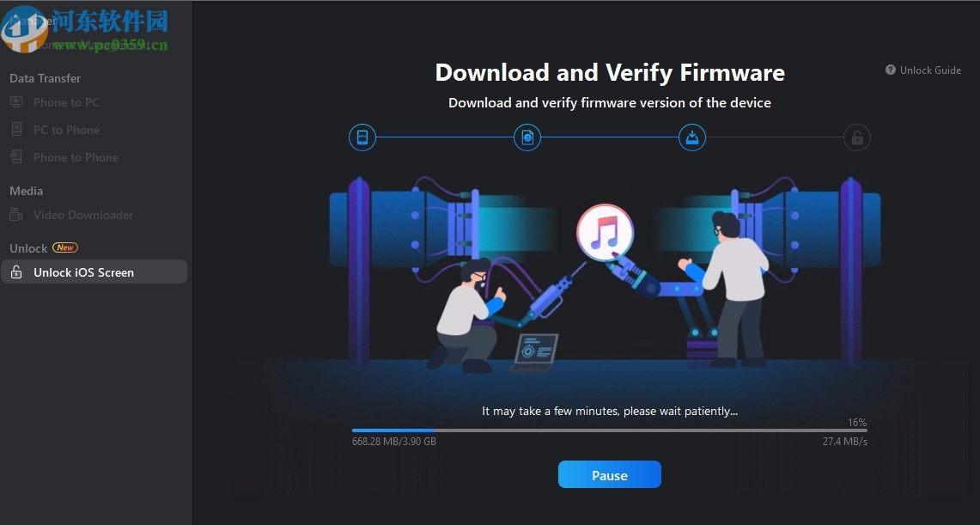This screenshot has width=980, height=525.
Task: Click the padlock icon beside Unlock iOS Screen
Action: (x=16, y=272)
